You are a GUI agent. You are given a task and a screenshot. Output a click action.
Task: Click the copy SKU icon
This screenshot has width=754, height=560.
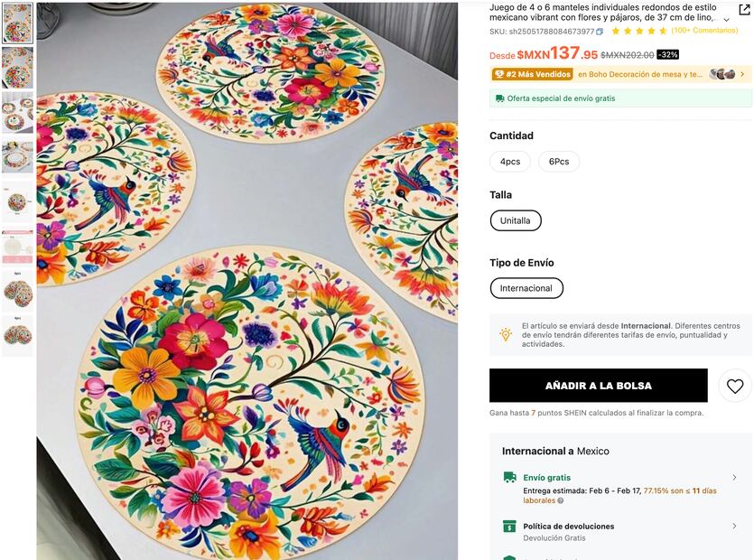pyautogui.click(x=600, y=32)
